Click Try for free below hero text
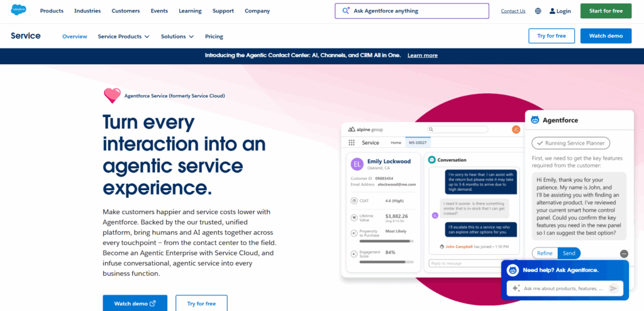This screenshot has height=311, width=644. pyautogui.click(x=201, y=303)
